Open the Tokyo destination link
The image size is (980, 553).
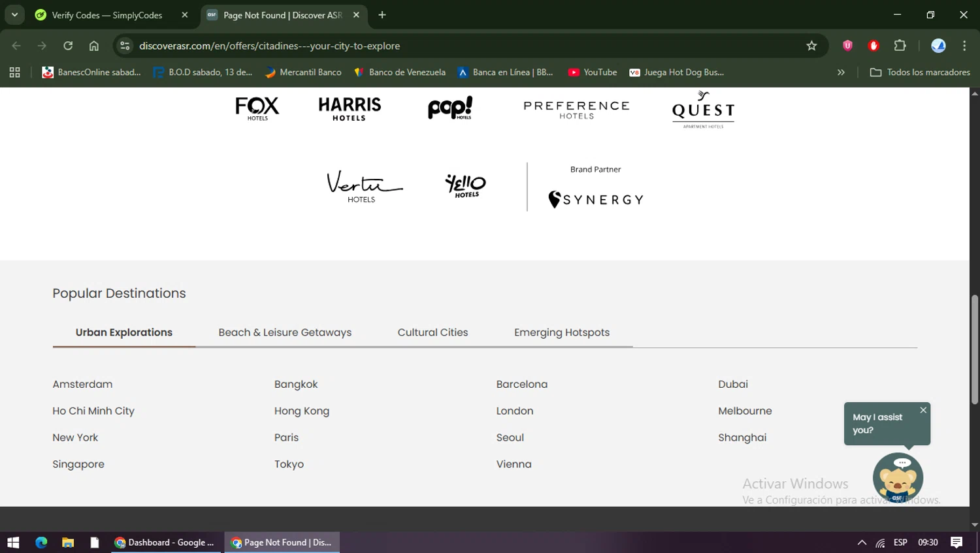(x=289, y=465)
